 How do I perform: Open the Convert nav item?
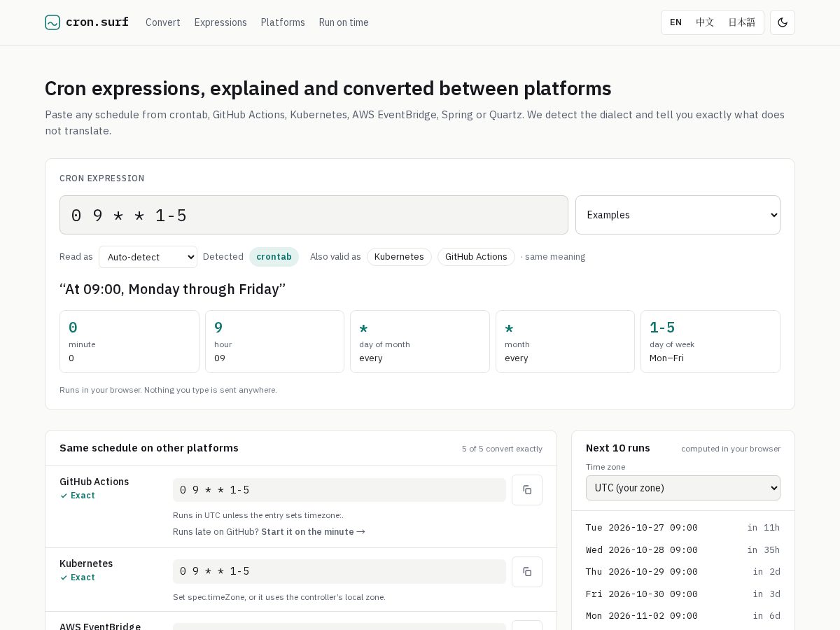(x=163, y=22)
